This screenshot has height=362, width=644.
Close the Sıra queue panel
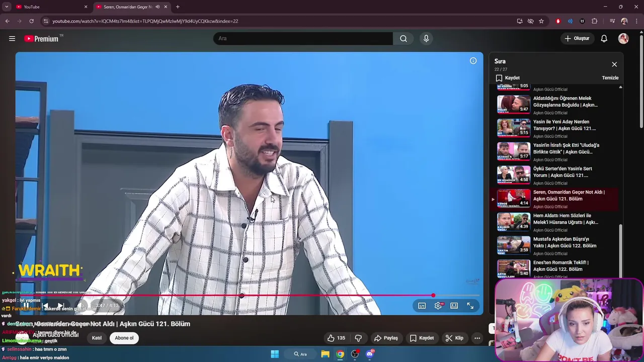[614, 64]
